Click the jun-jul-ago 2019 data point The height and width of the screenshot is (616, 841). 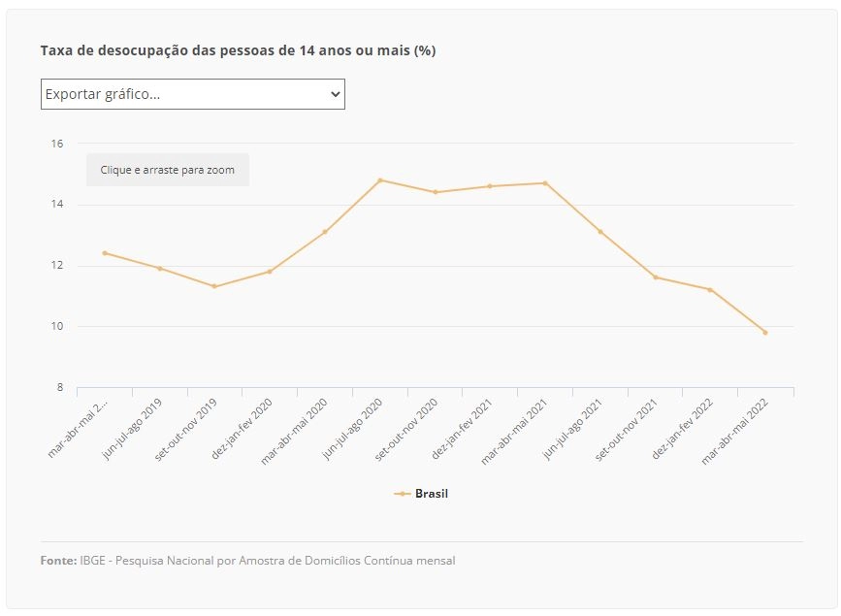(x=160, y=269)
